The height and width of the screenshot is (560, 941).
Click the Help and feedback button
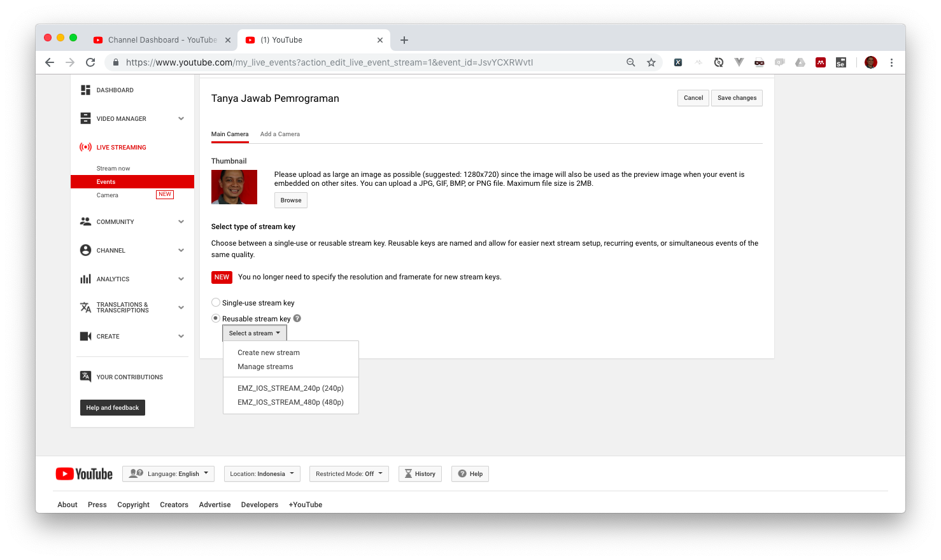(x=113, y=407)
